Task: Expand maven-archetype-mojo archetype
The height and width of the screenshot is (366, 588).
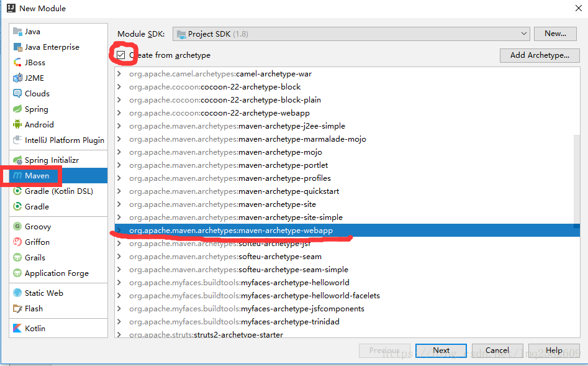Action: point(119,152)
